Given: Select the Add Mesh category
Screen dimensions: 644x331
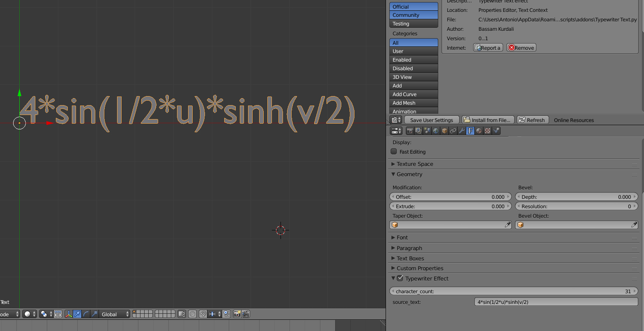Looking at the screenshot, I should [x=414, y=103].
